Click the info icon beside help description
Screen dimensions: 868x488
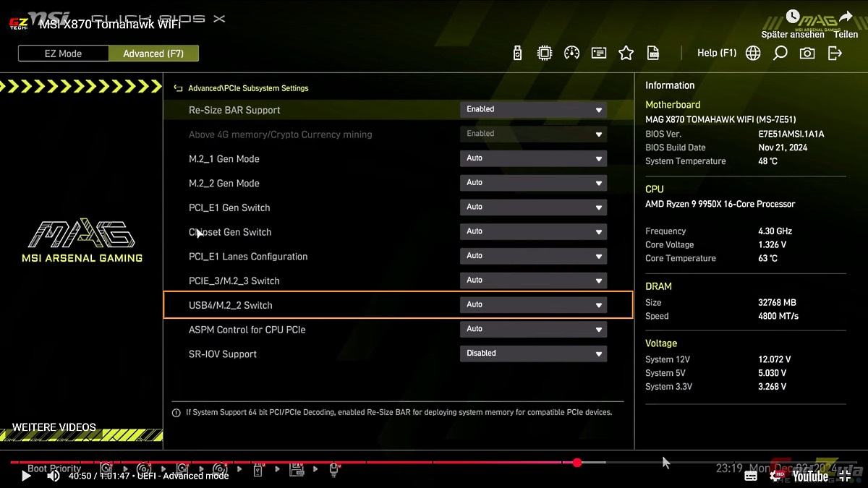[176, 413]
